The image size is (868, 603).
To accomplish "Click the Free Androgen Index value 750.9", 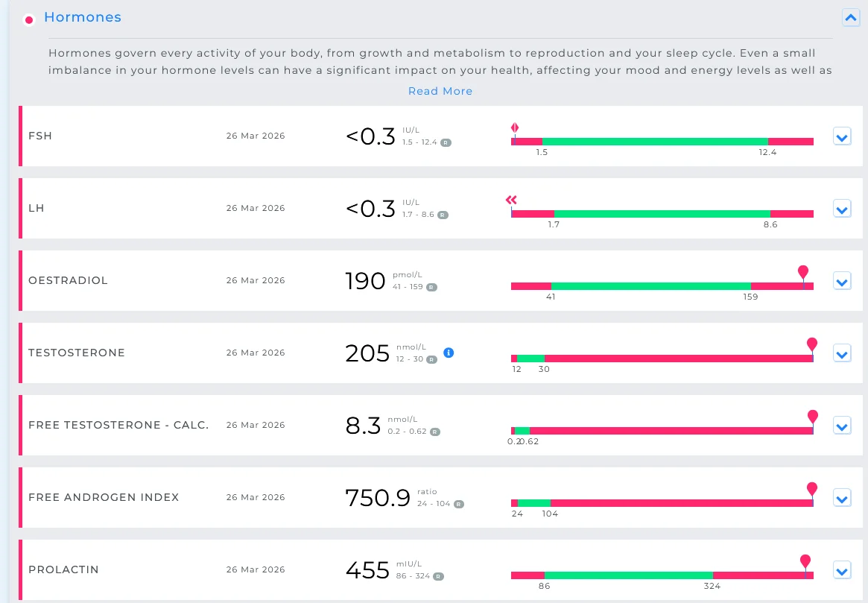I will [x=378, y=498].
